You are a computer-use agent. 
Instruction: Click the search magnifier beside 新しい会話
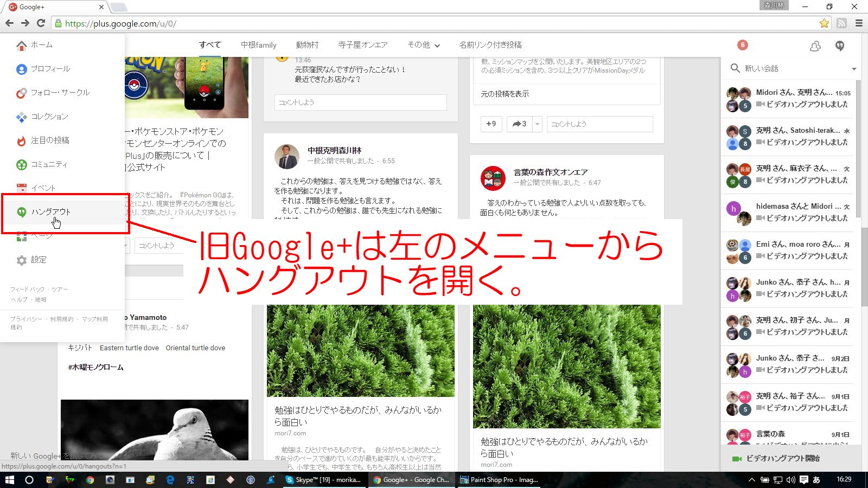[735, 68]
